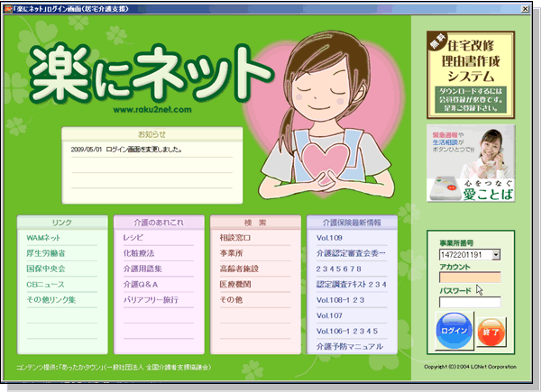Open the 愛ことば advertisement banner
Screen dimensions: 542x392
tap(471, 163)
